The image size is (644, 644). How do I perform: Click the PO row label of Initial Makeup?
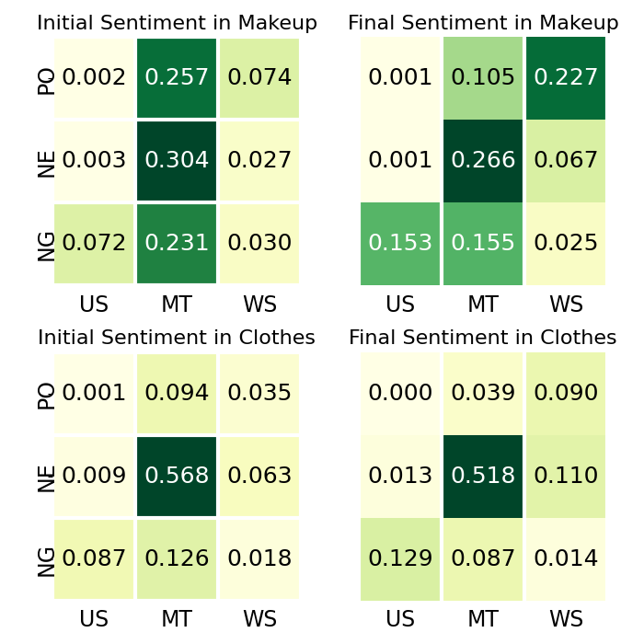tap(46, 80)
